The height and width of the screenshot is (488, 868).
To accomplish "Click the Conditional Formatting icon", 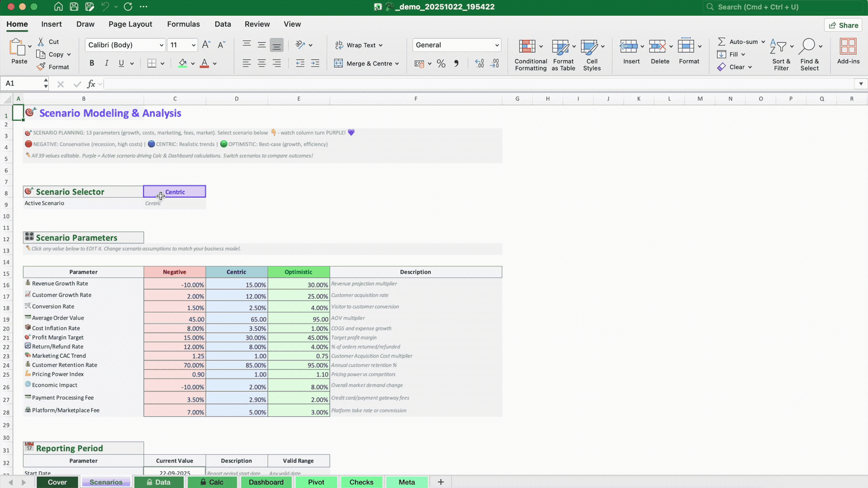I will [x=527, y=47].
